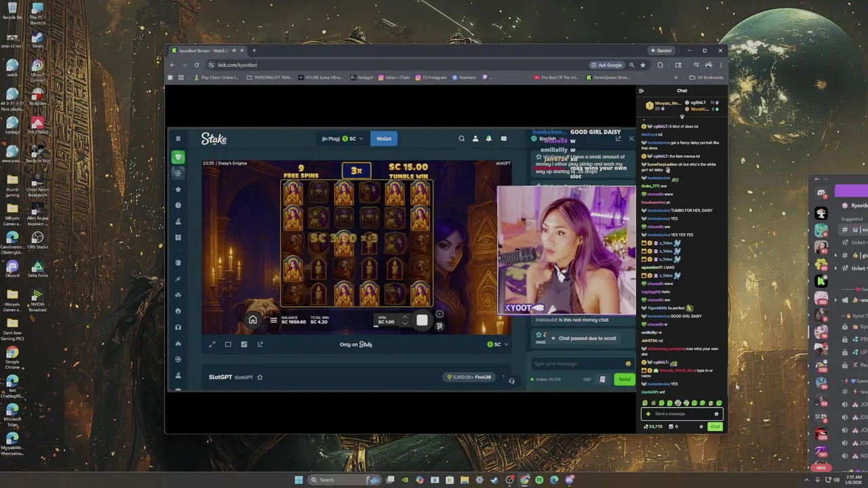
Task: Collapse the Kick chat panel
Action: [x=642, y=91]
